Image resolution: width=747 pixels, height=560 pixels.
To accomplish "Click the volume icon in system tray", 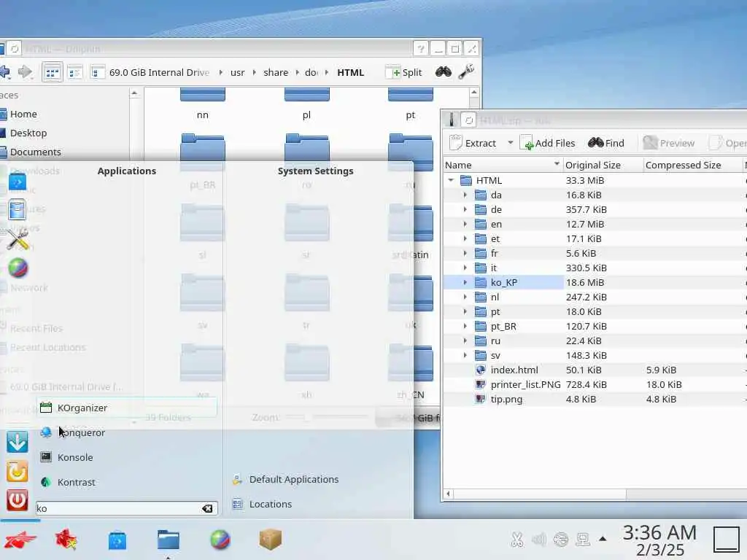I will click(539, 540).
